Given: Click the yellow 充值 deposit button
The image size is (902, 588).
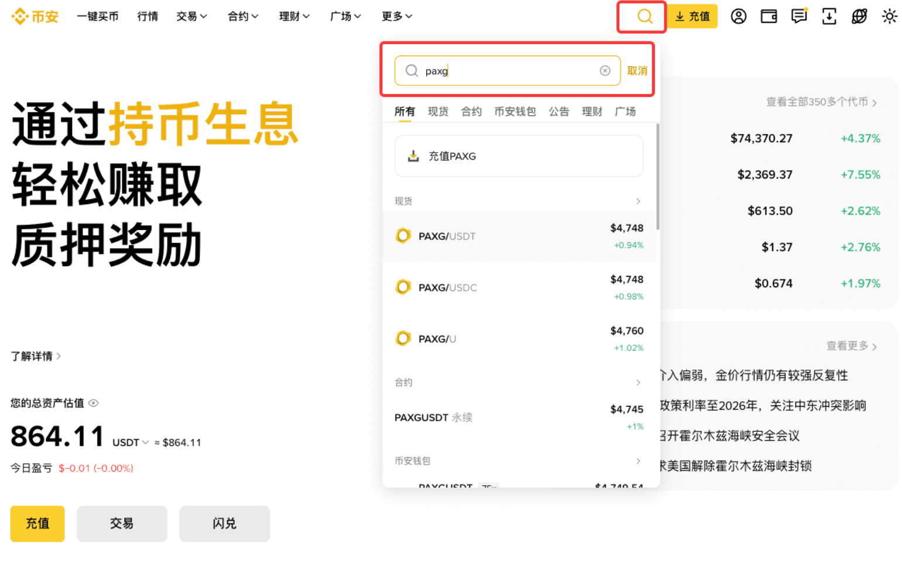Looking at the screenshot, I should pyautogui.click(x=692, y=16).
